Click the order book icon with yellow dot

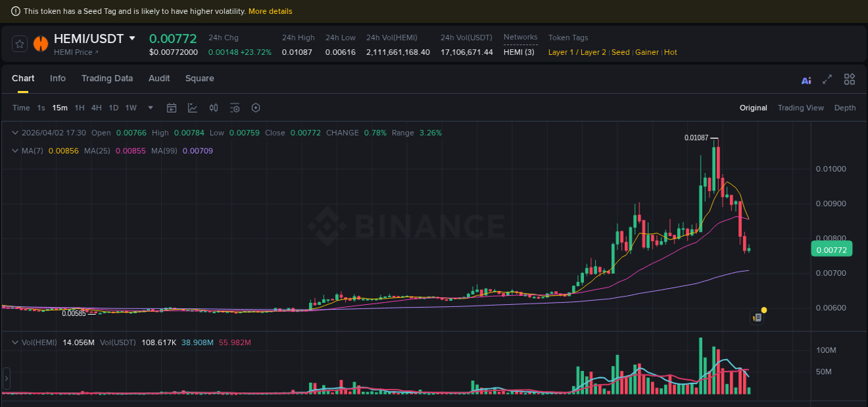756,316
